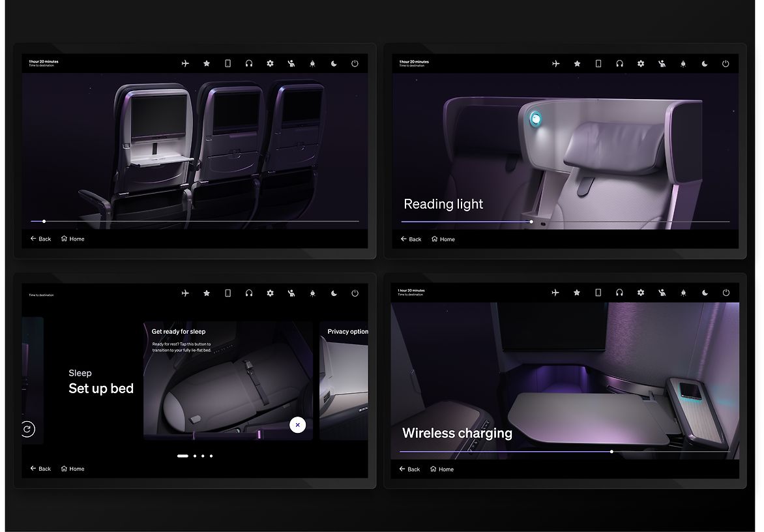The width and height of the screenshot is (764, 532).
Task: Toggle the power button on the Wireless charging screen
Action: (x=726, y=293)
